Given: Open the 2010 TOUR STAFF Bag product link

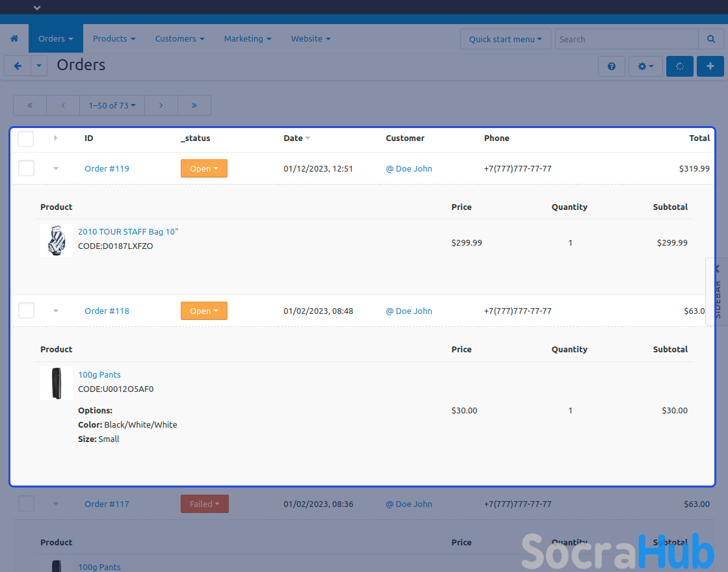Looking at the screenshot, I should point(128,231).
